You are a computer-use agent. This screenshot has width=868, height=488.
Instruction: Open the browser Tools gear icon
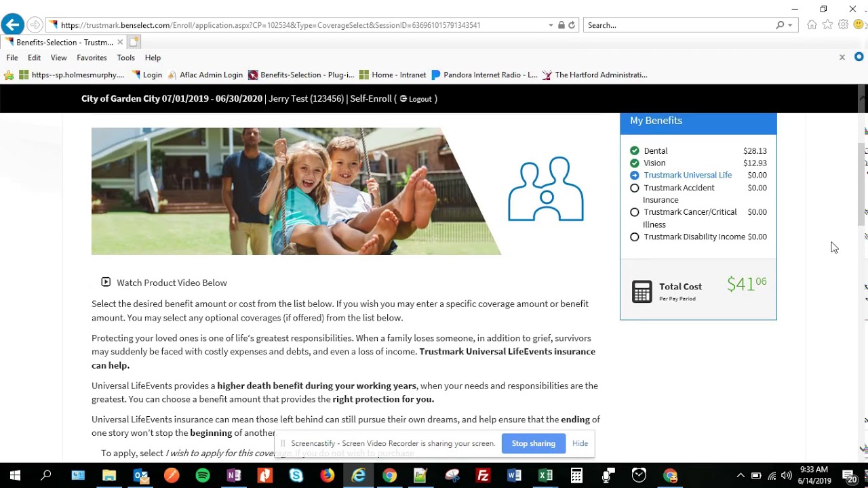click(843, 25)
